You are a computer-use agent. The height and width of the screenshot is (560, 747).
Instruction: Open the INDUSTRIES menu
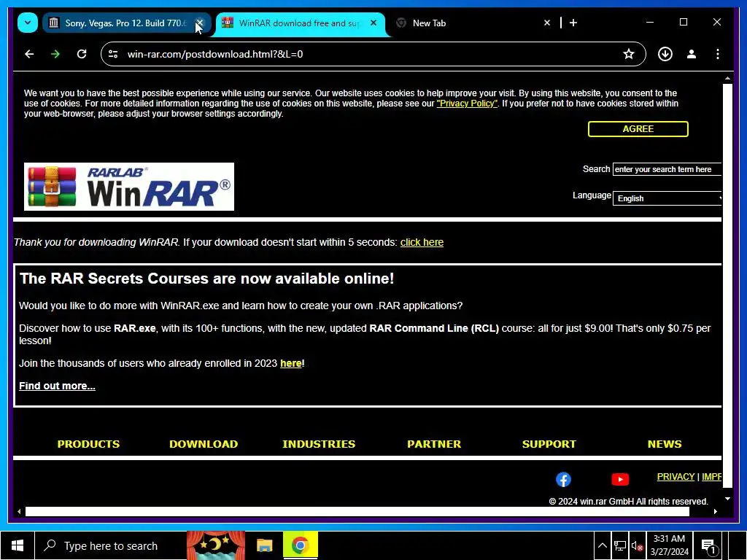(319, 444)
